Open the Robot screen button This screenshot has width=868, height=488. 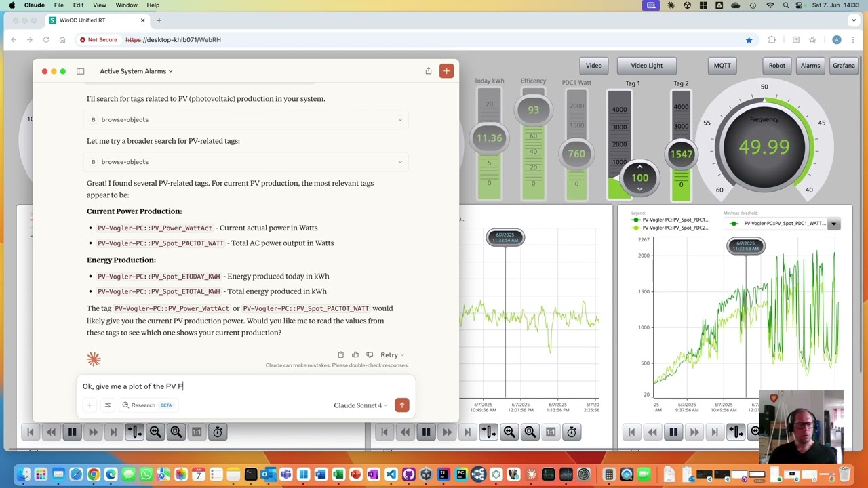pos(777,66)
